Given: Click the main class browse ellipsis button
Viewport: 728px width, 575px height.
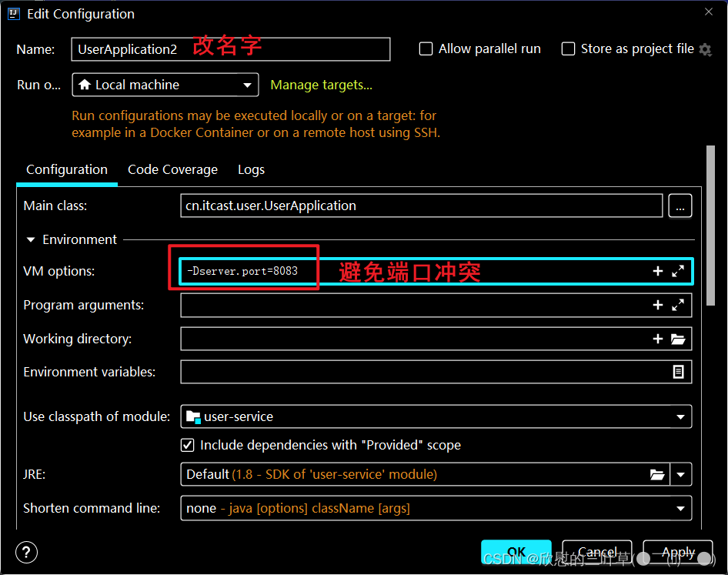Looking at the screenshot, I should [680, 206].
